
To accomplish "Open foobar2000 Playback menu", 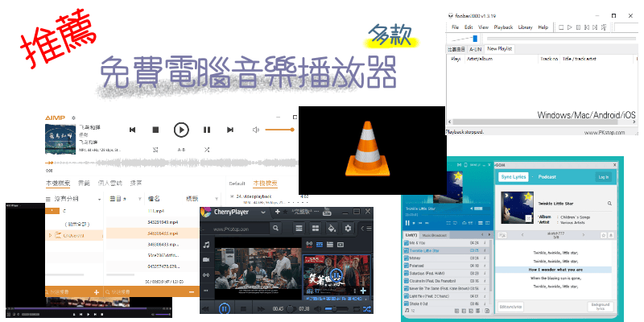I will pyautogui.click(x=503, y=27).
